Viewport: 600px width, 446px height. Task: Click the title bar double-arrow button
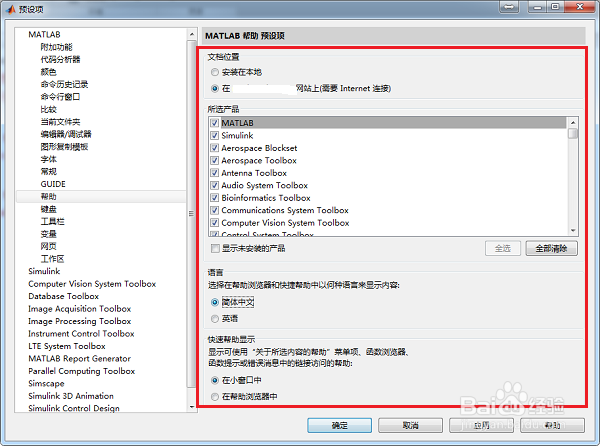click(509, 7)
